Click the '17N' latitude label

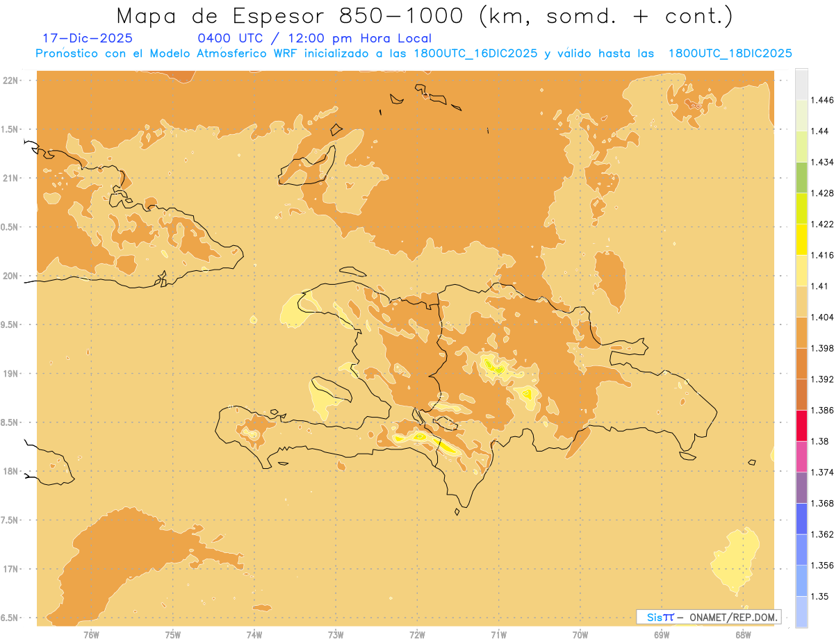[x=11, y=570]
